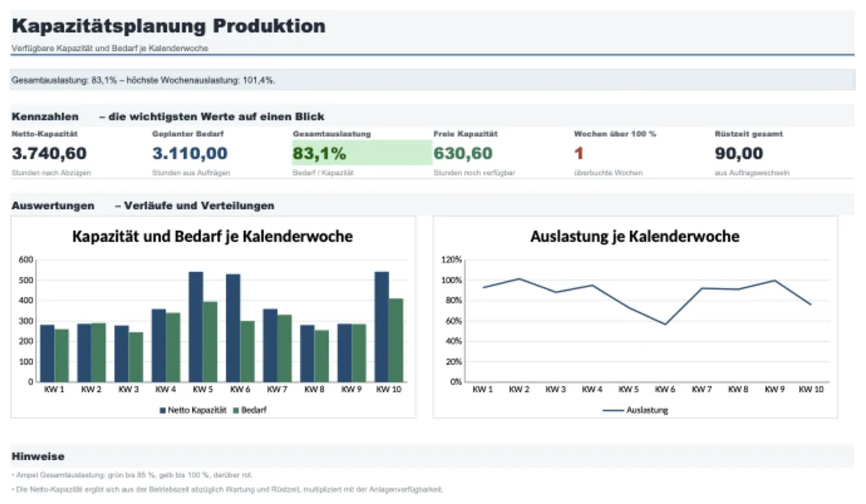Click the 'Geplanter Bedarf' label
This screenshot has width=866, height=504.
click(x=187, y=134)
